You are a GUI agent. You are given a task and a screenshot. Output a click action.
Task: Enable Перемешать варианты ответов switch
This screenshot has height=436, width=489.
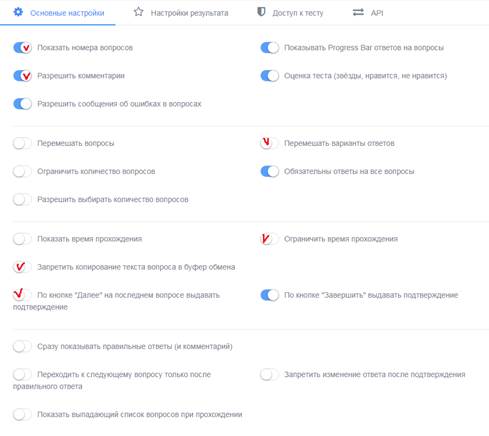(x=270, y=143)
